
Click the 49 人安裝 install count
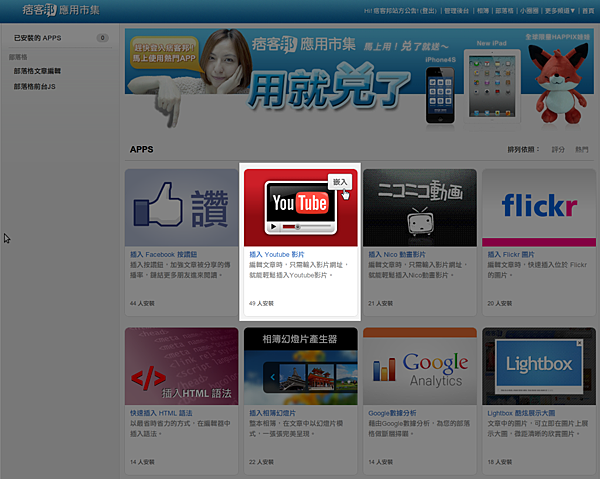(261, 303)
